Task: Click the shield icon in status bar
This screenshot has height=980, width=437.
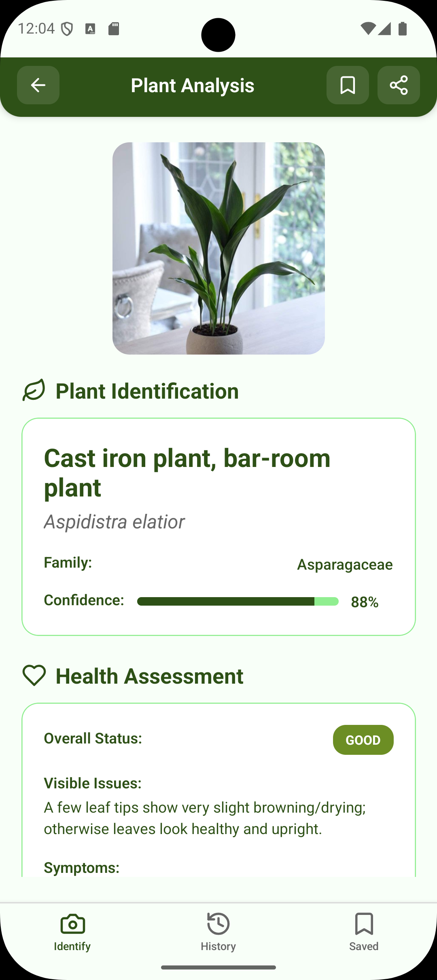Action: coord(67,29)
